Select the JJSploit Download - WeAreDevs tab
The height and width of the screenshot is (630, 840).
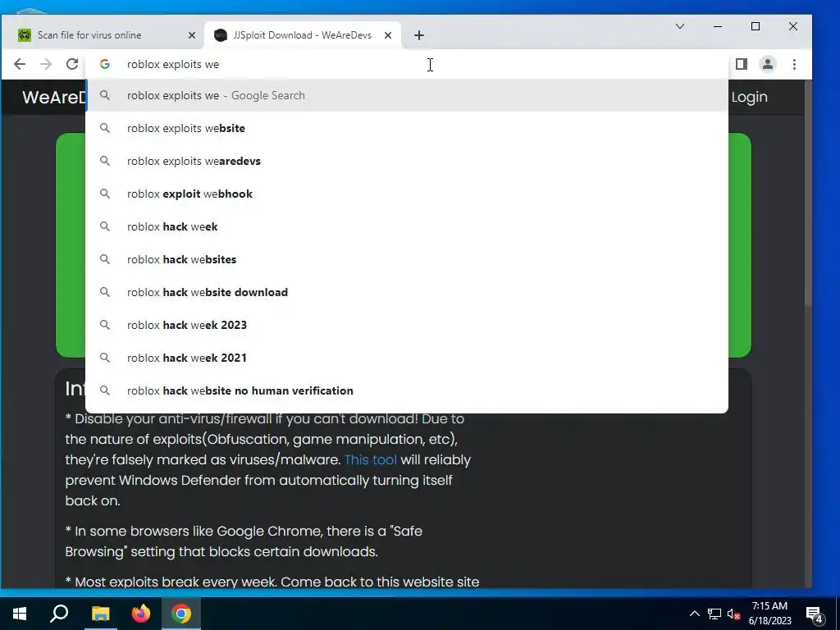[x=303, y=35]
